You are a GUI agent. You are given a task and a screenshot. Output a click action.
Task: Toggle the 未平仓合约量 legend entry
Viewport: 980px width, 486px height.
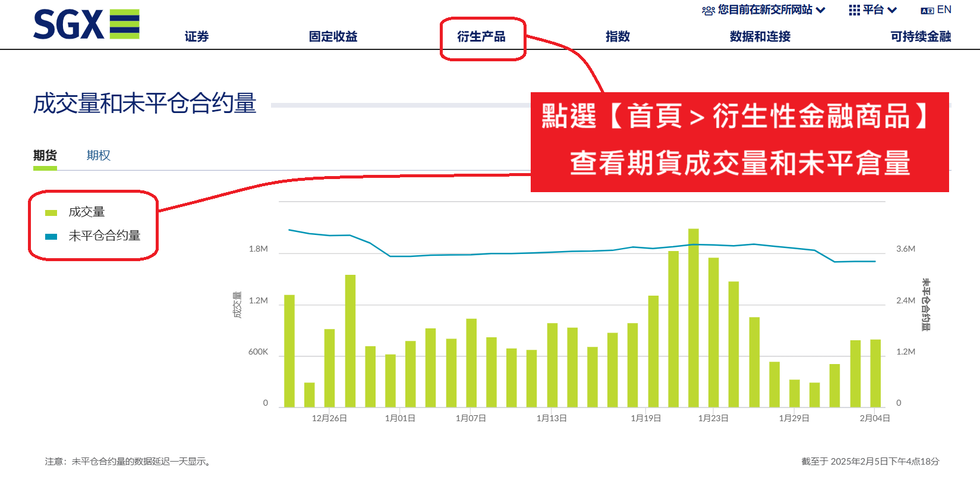[93, 236]
